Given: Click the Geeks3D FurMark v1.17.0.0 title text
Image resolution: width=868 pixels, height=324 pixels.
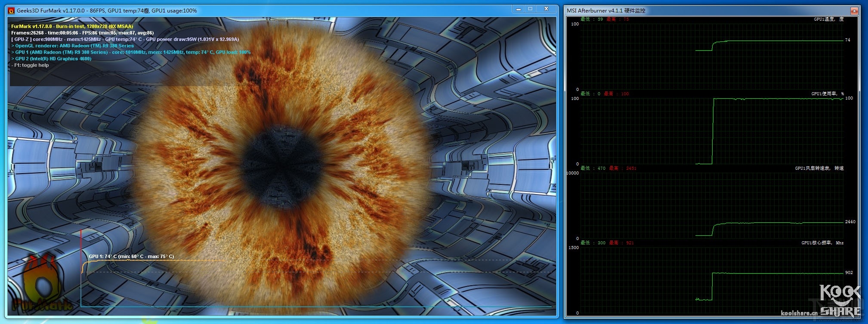Looking at the screenshot, I should coord(107,10).
